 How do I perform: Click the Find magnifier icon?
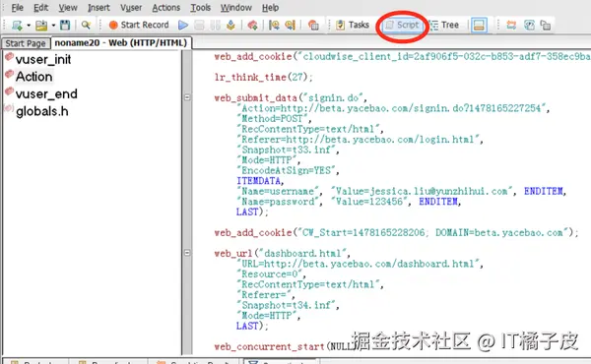pos(86,26)
